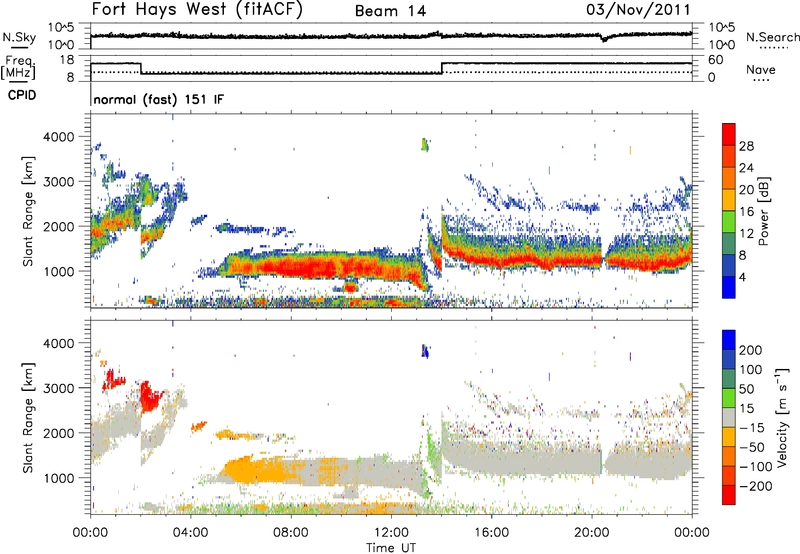Click the "04:00" time tick label

tap(190, 533)
